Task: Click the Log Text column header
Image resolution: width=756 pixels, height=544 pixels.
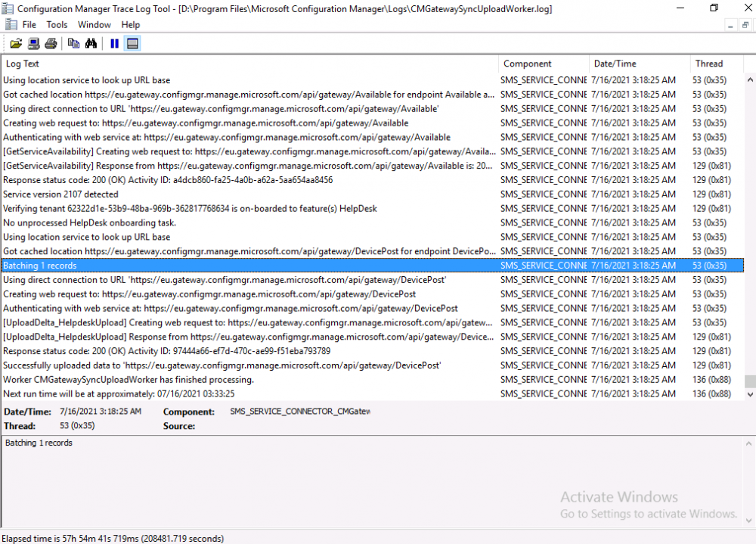Action: (249, 64)
